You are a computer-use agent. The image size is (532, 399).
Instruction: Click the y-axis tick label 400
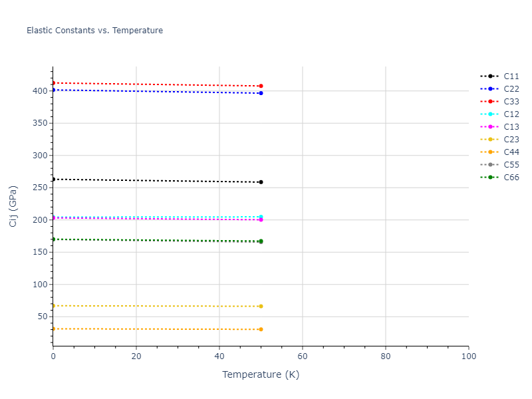coord(41,91)
